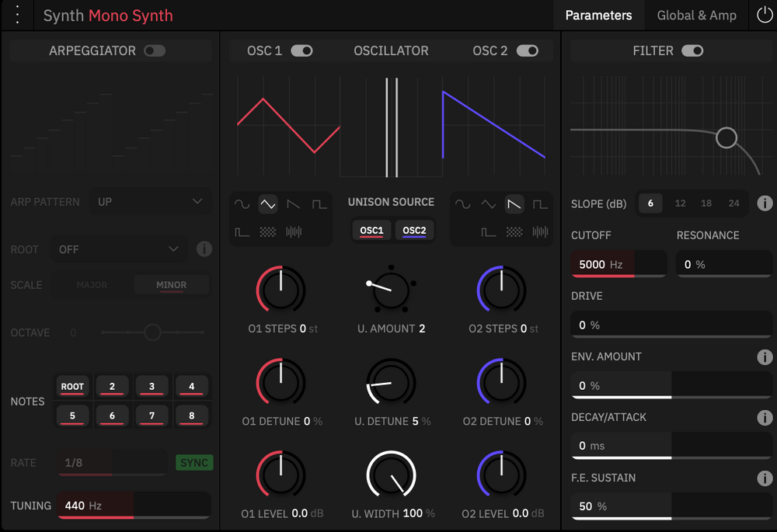Click info icon next to Slope (dB)

tap(765, 203)
